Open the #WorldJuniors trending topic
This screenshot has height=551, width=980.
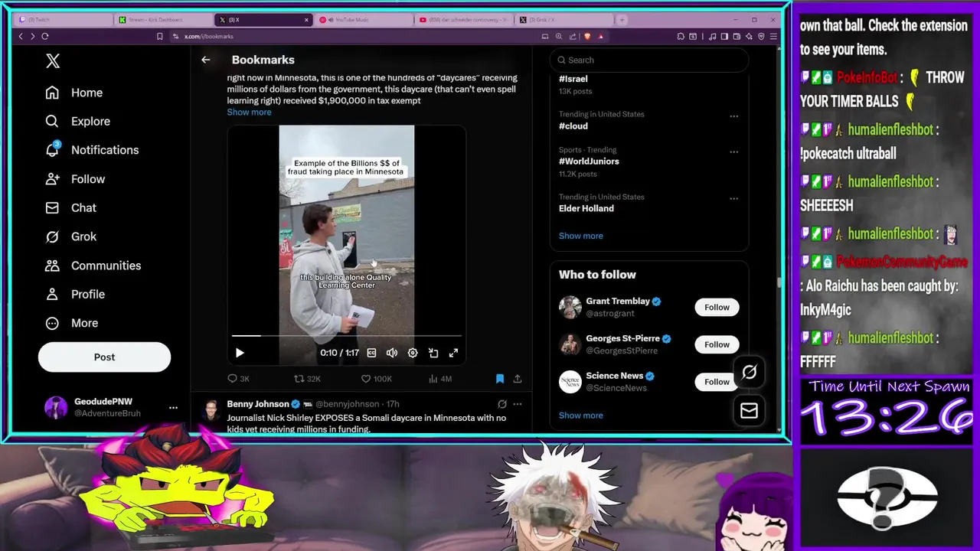(589, 161)
